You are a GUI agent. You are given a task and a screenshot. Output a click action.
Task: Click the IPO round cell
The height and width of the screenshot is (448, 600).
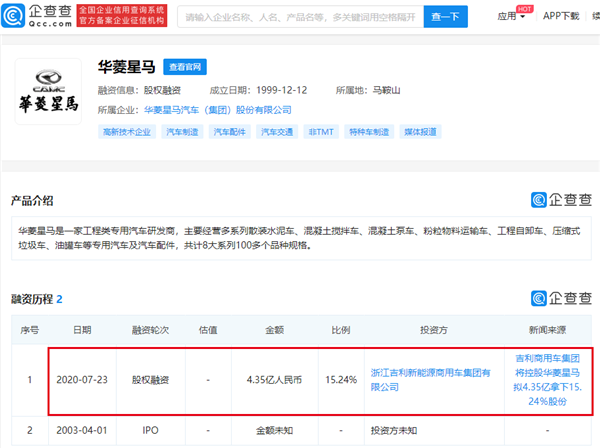(x=150, y=430)
